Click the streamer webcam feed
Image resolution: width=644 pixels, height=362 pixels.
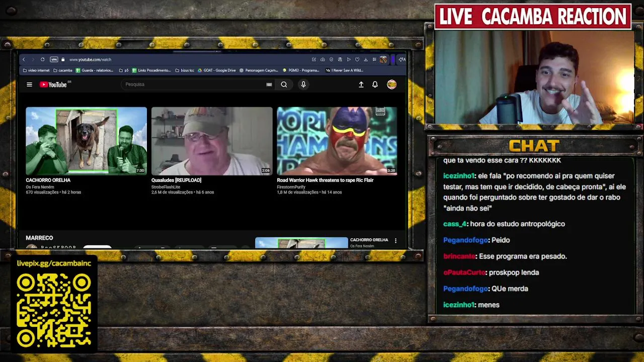click(x=534, y=77)
